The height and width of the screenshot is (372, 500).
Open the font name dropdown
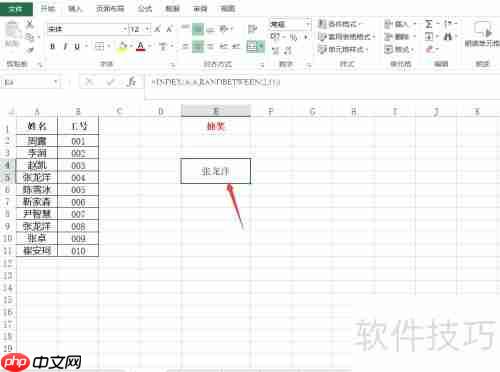[125, 29]
